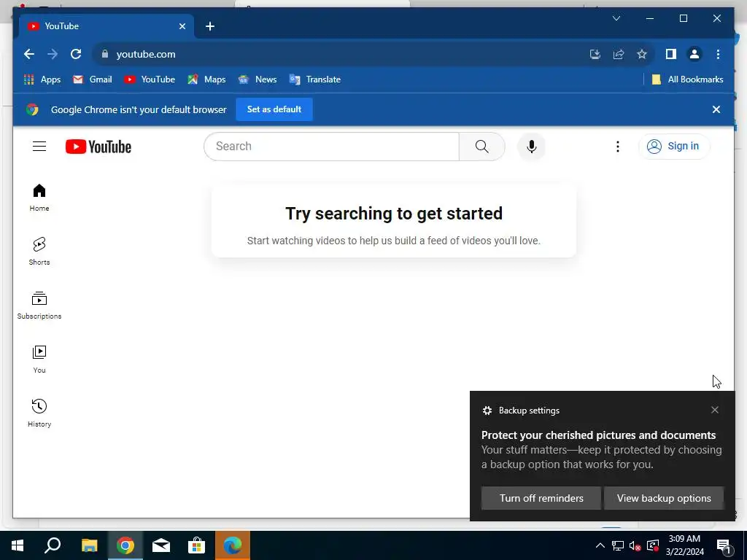Select the YouTube browser tab

coord(107,26)
